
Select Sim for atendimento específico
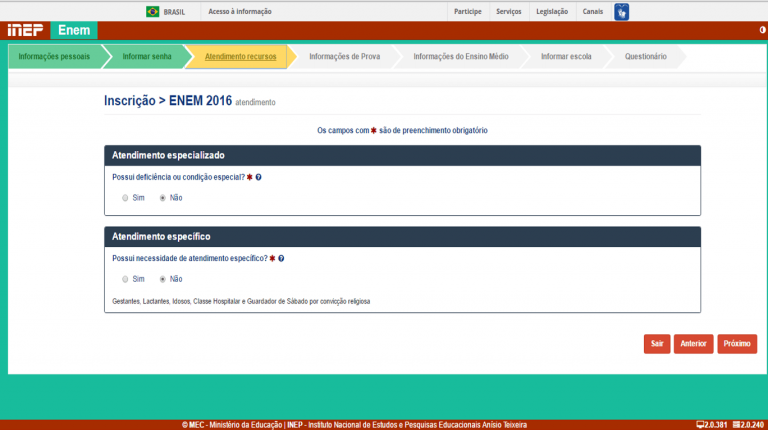click(125, 279)
